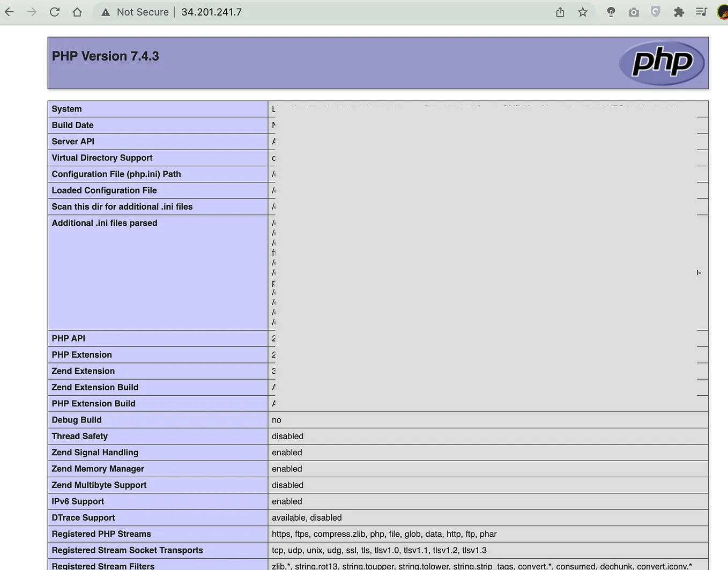This screenshot has width=728, height=570.
Task: Select Registered Stream Socket Transports label
Action: pos(128,550)
